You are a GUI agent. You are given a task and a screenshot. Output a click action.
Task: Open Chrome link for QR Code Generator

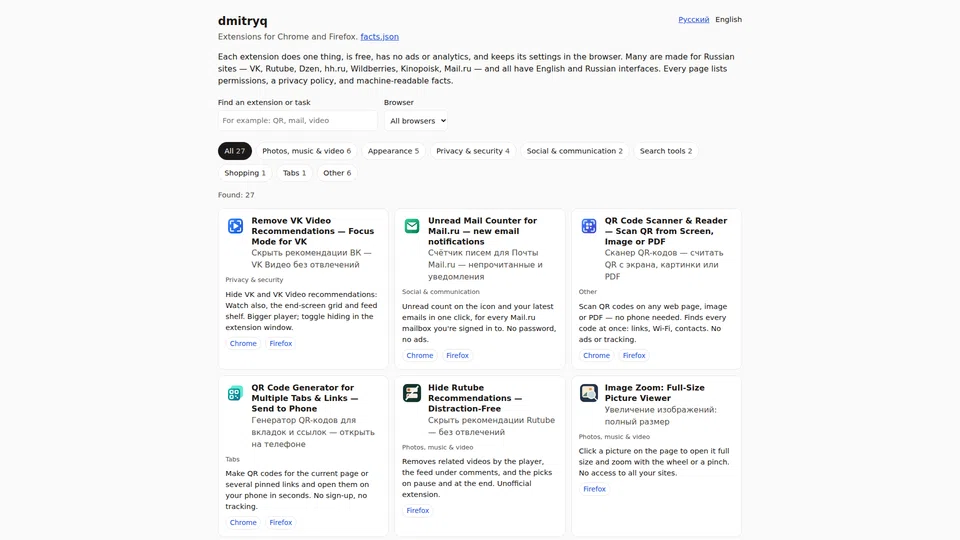[x=243, y=522]
